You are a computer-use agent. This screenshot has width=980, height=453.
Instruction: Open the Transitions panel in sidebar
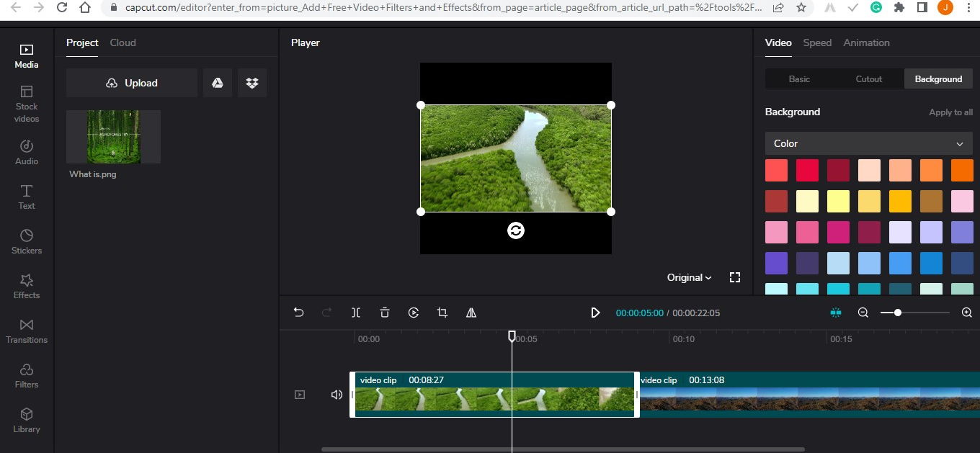[27, 331]
